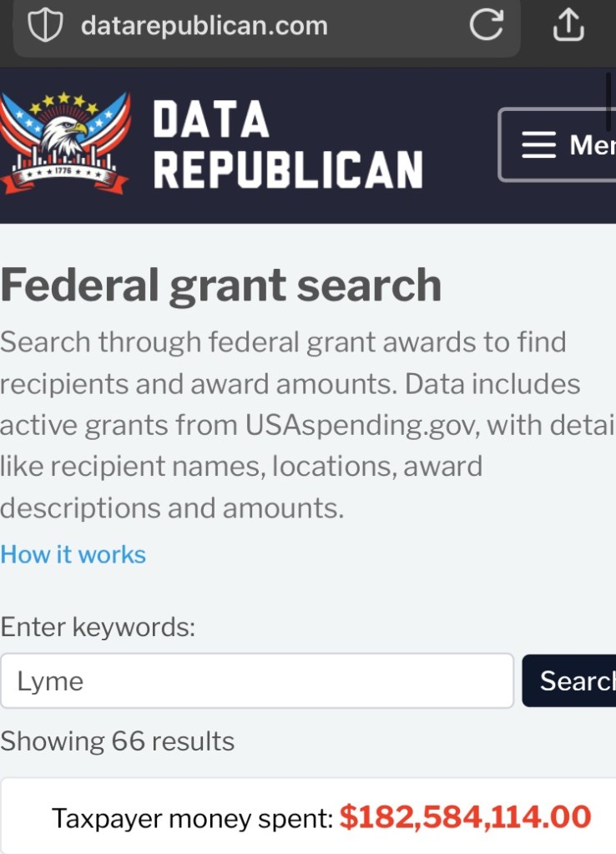Open the How it works link
This screenshot has height=854, width=616.
coord(73,554)
